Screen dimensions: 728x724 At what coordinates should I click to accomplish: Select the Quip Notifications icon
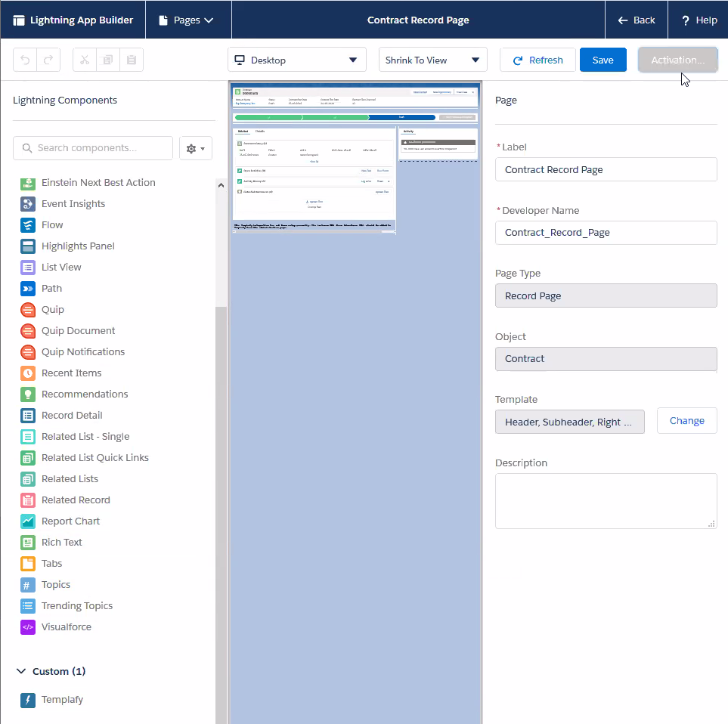(x=28, y=351)
